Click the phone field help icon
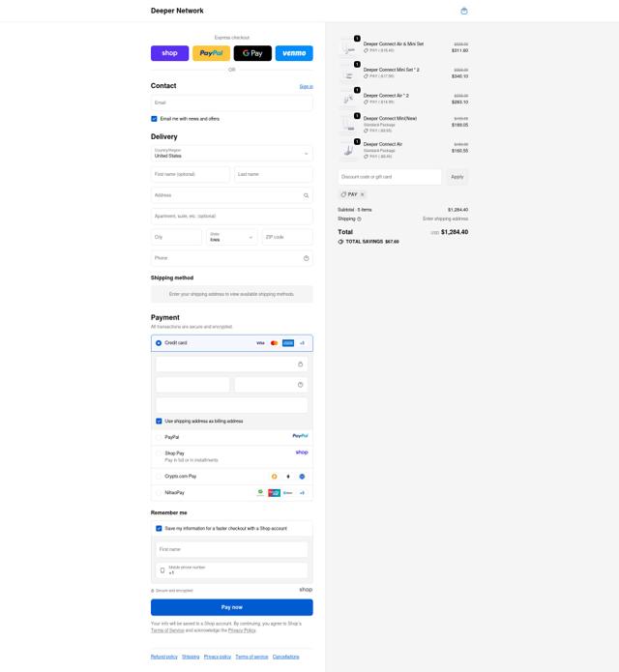Image resolution: width=619 pixels, height=672 pixels. [x=306, y=258]
